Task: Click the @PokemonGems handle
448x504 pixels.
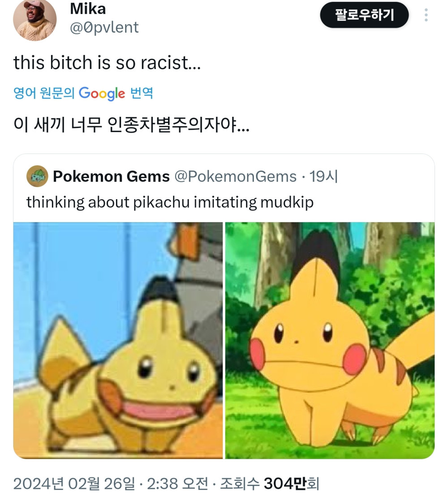Action: click(x=235, y=176)
